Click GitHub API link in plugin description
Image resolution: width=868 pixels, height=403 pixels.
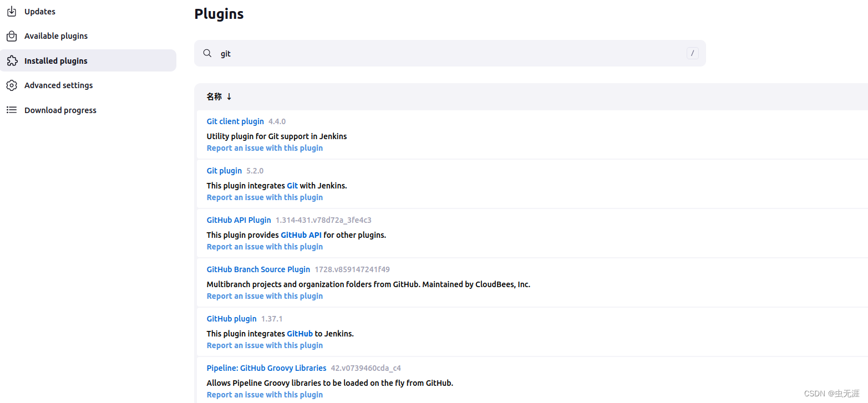tap(301, 235)
